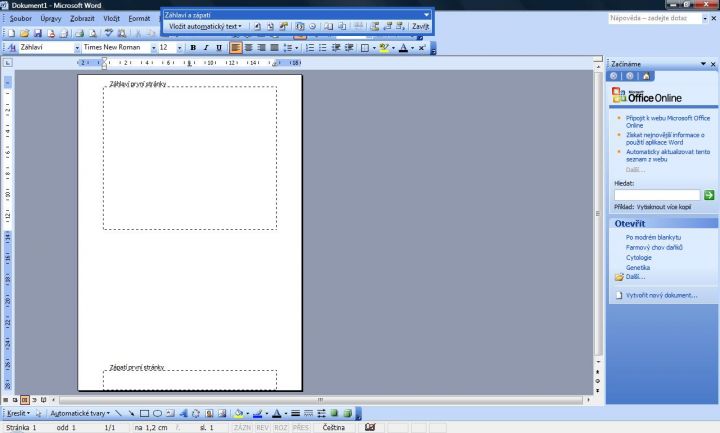Viewport: 720px width, 433px height.
Task: Click the Hledat search input field
Action: point(657,195)
